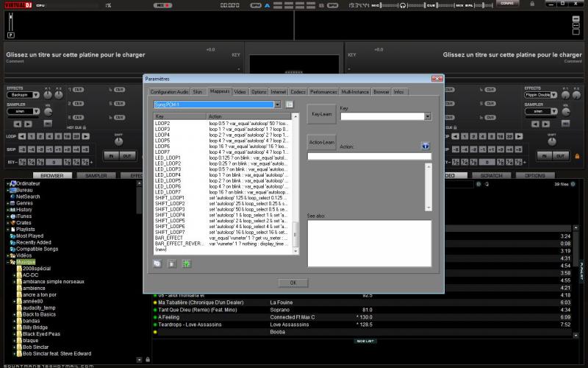Click the effects P.1 knob on the left deck
The width and height of the screenshot is (588, 368).
pos(48,95)
